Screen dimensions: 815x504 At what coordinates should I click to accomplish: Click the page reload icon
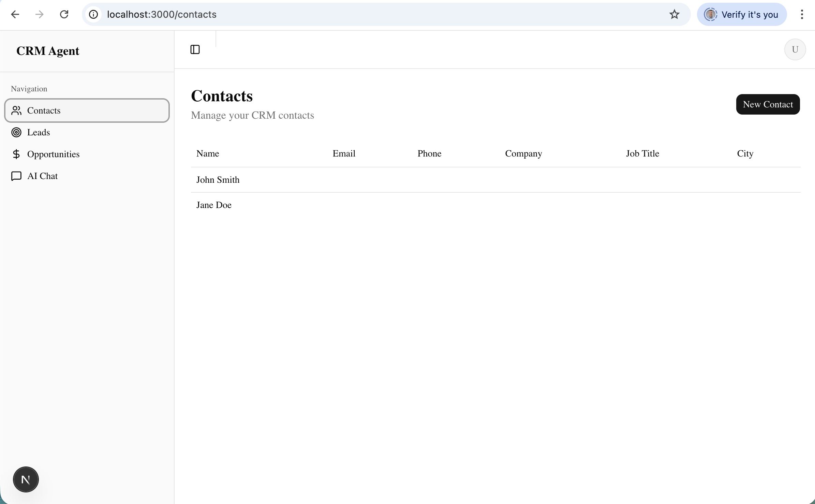(64, 14)
